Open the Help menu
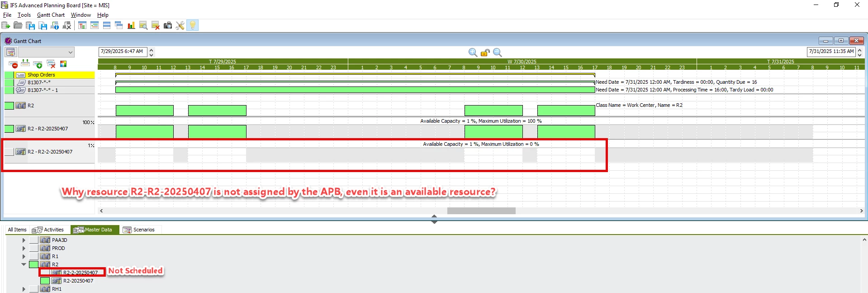The height and width of the screenshot is (293, 868). (x=103, y=15)
